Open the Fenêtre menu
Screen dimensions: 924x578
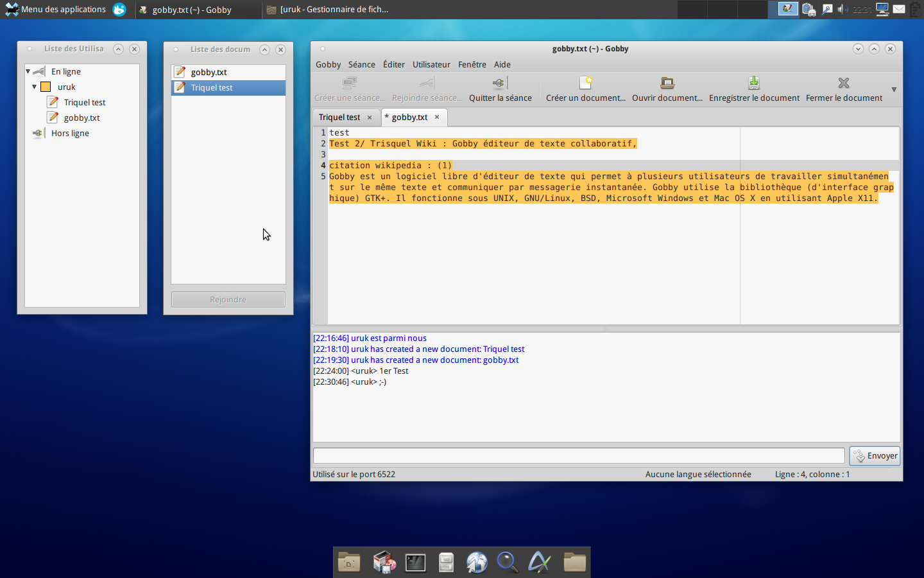(472, 64)
